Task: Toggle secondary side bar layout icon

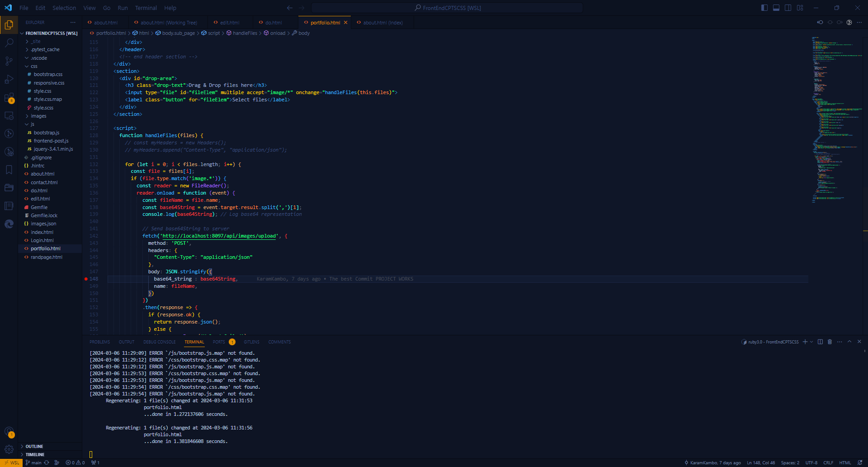Action: pyautogui.click(x=788, y=8)
